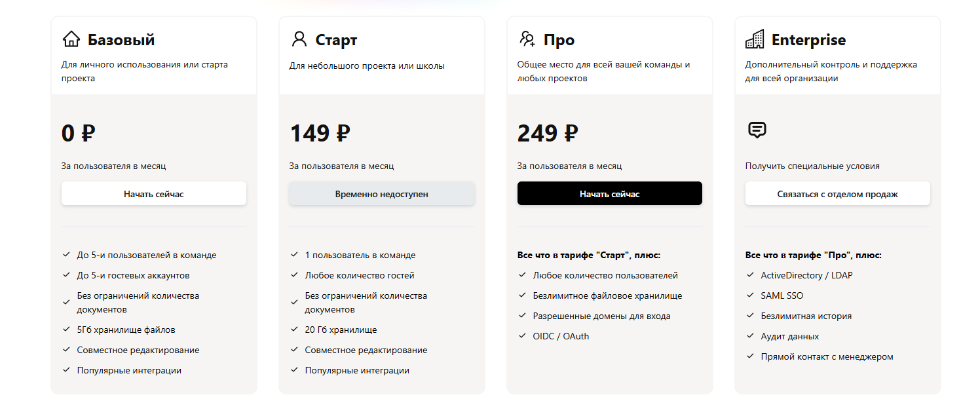Image resolution: width=980 pixels, height=416 pixels.
Task: Click the person icon beside Старт
Action: coord(299,39)
